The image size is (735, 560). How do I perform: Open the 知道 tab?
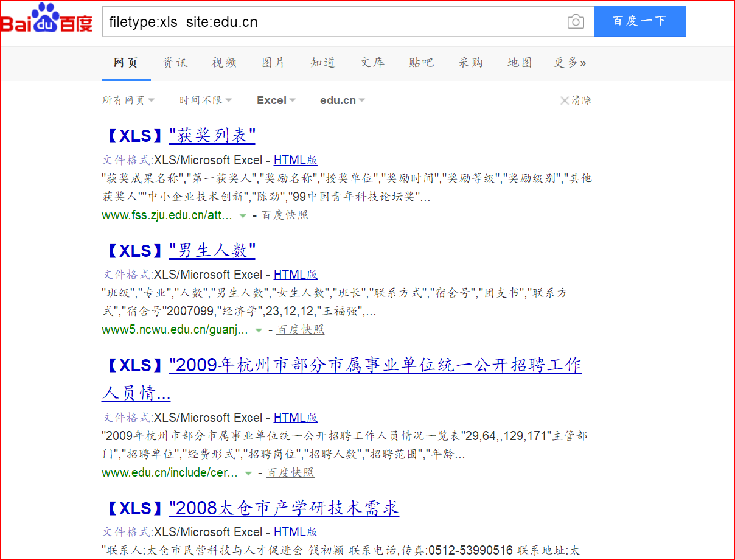coord(323,63)
